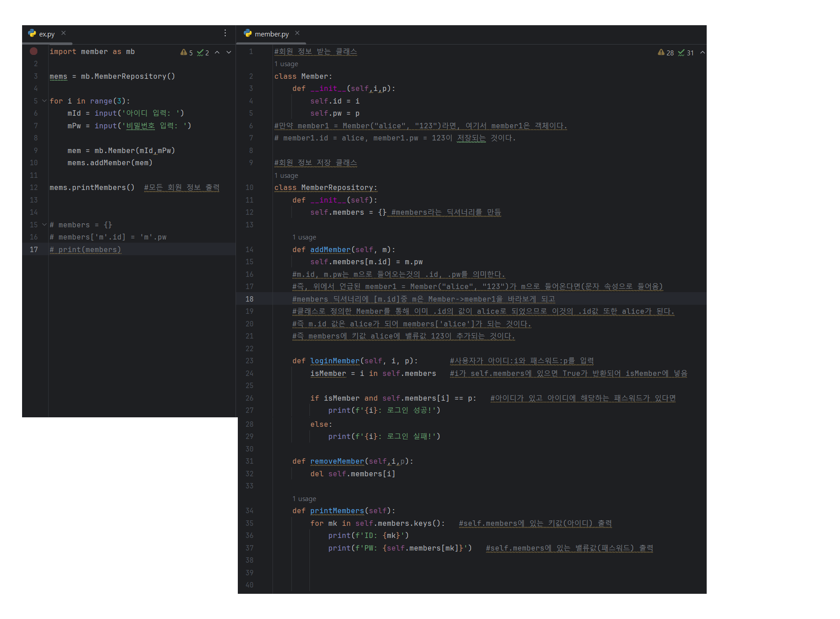The image size is (840, 619).
Task: Click the 'for i in range(3):' statement
Action: 90,101
